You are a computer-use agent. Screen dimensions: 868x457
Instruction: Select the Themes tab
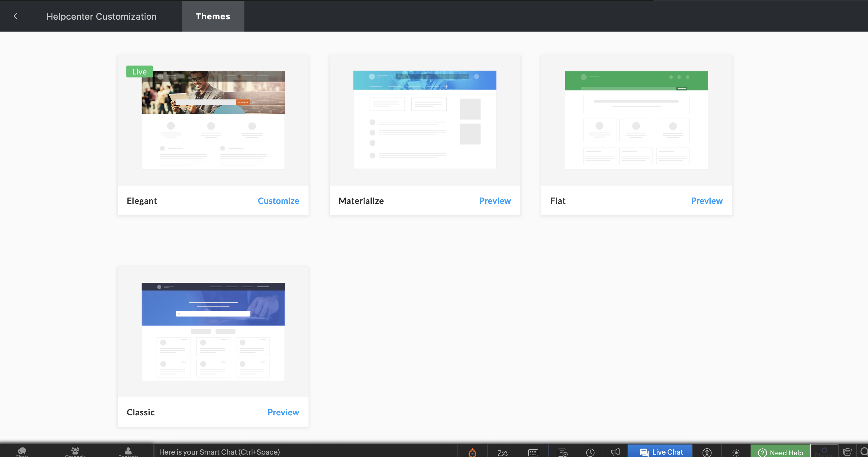pos(213,16)
